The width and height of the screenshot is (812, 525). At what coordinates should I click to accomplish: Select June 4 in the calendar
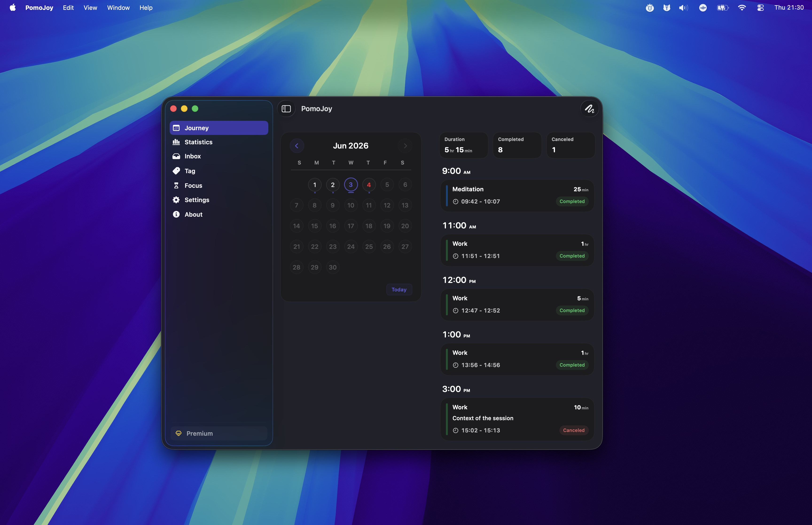369,185
